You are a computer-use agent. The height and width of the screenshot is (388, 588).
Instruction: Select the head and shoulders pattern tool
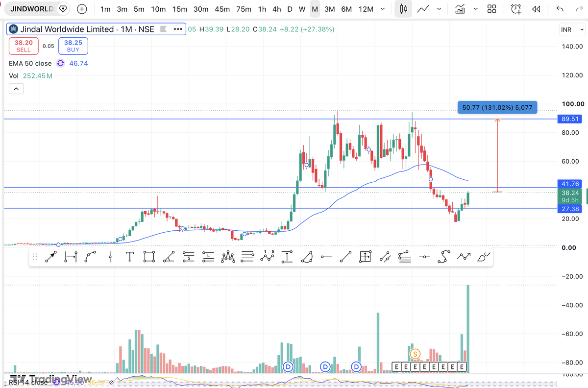coord(228,256)
